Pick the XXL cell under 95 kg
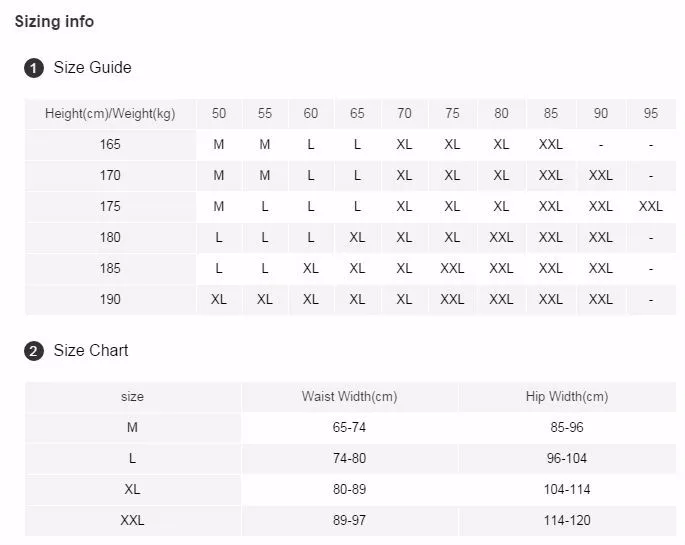The image size is (685, 545). [651, 206]
